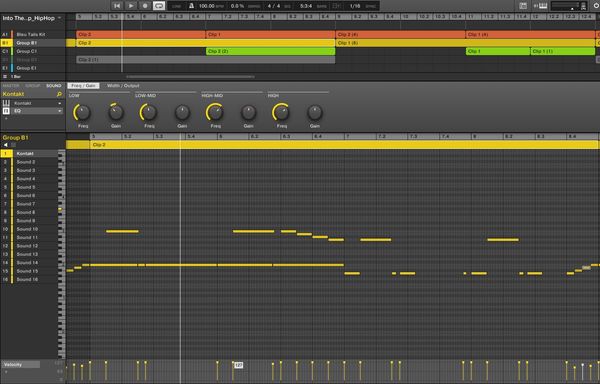Select the Kontakt sound slot 1
This screenshot has width=600, height=384.
pos(29,153)
